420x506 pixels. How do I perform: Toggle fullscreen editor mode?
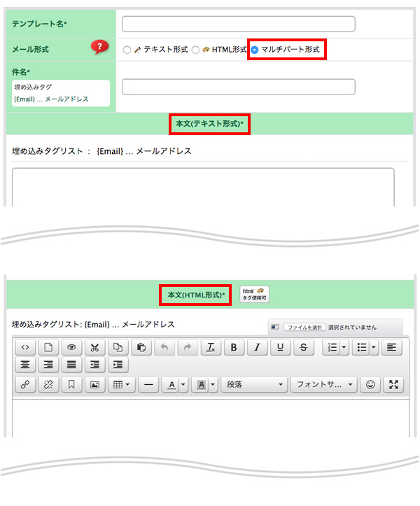click(393, 384)
